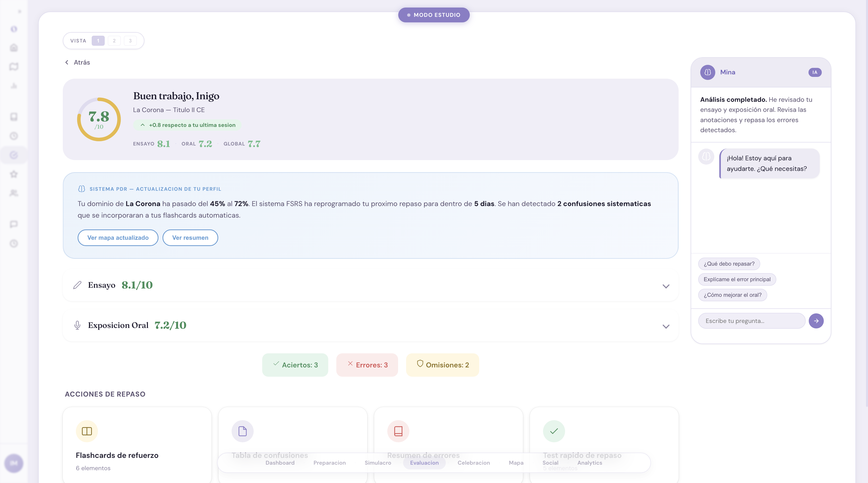Viewport: 868px width, 483px height.
Task: Expand the Ensayo section chevron
Action: click(666, 286)
